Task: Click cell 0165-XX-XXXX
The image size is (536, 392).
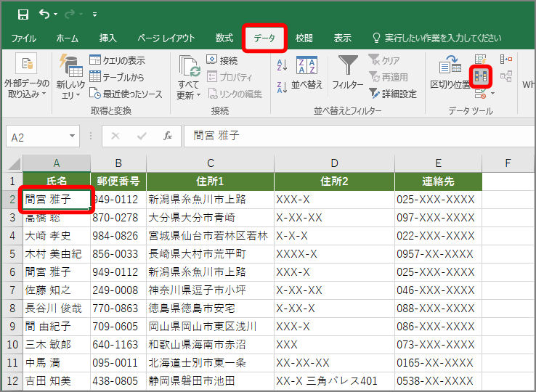Action: (x=438, y=363)
